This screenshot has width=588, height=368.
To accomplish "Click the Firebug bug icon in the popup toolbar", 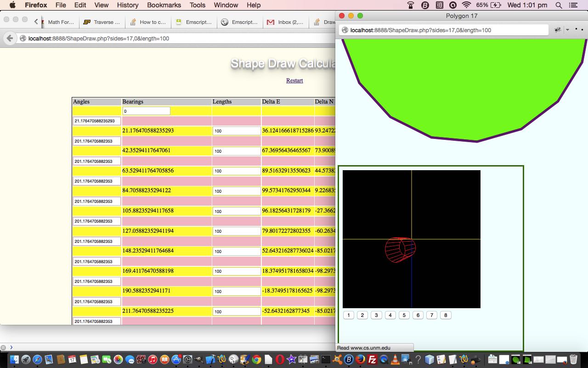I will point(558,30).
